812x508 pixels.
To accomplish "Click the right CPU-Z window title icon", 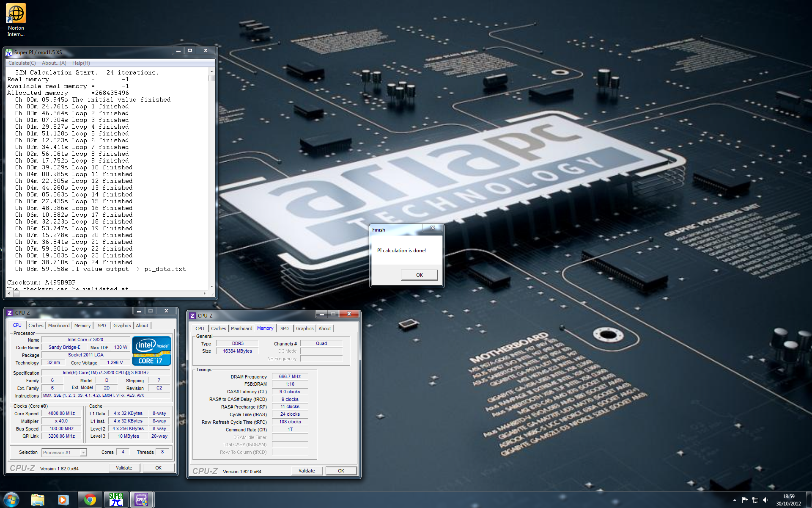I will 192,316.
